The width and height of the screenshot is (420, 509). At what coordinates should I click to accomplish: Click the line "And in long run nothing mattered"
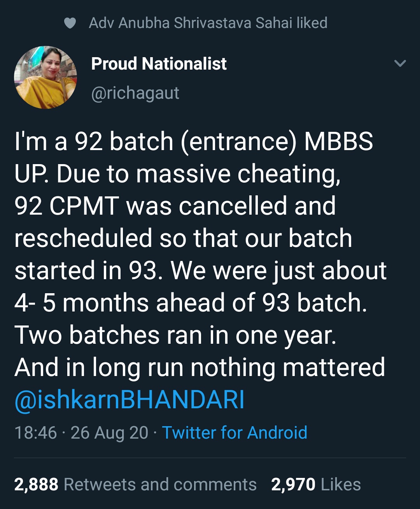click(x=199, y=367)
